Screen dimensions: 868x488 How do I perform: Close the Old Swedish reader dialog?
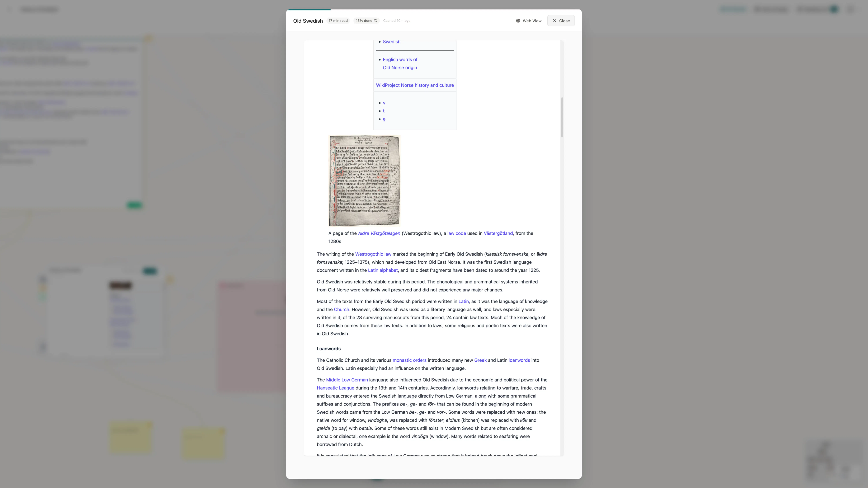click(561, 21)
